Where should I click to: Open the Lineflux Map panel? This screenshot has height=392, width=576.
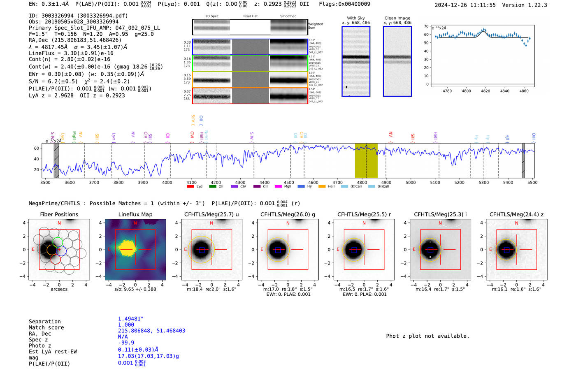tap(135, 249)
